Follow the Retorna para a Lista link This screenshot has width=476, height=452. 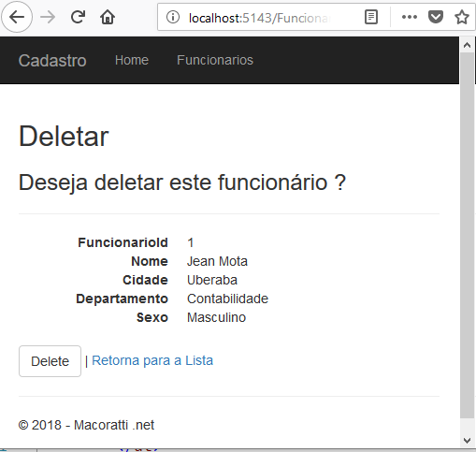click(152, 360)
